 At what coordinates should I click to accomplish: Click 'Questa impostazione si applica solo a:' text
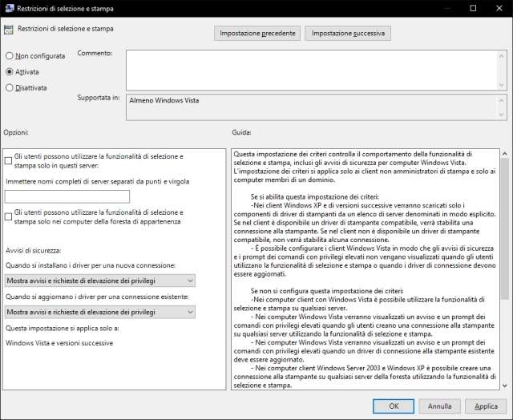click(x=63, y=328)
